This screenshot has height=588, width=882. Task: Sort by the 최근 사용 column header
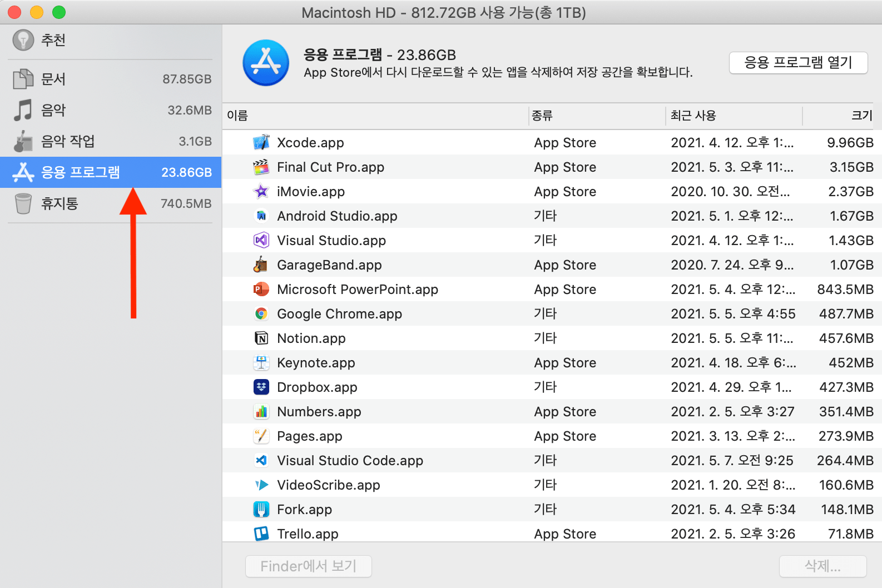pos(693,116)
